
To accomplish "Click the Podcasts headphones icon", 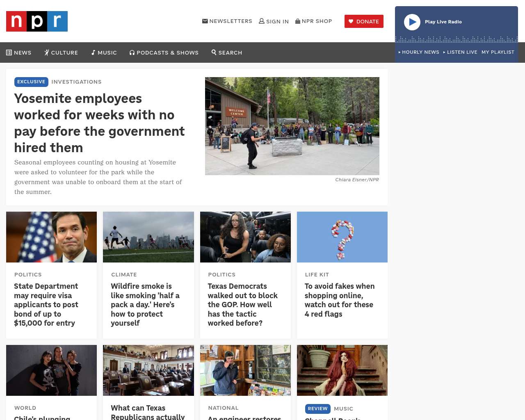I will (x=132, y=52).
